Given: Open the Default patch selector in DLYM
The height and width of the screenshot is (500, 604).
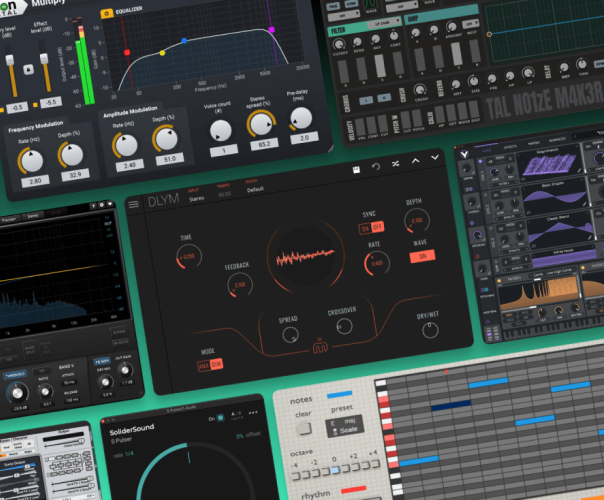Looking at the screenshot, I should coord(255,189).
